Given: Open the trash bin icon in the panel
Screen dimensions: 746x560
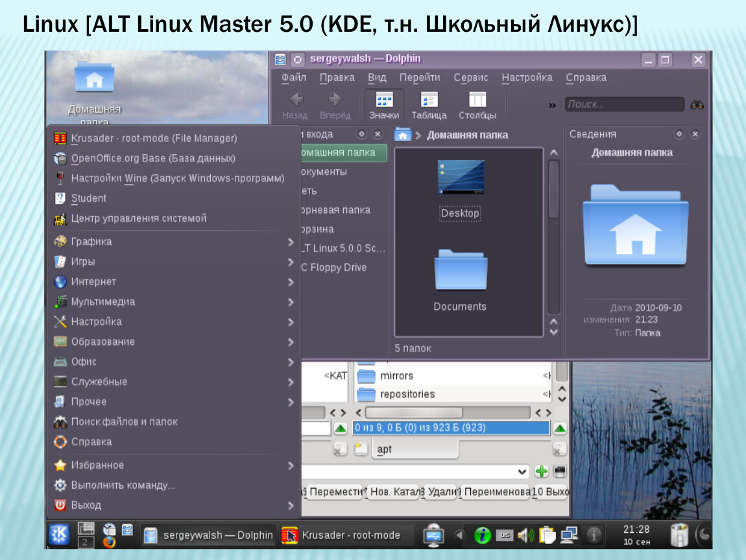Looking at the screenshot, I should 679,535.
